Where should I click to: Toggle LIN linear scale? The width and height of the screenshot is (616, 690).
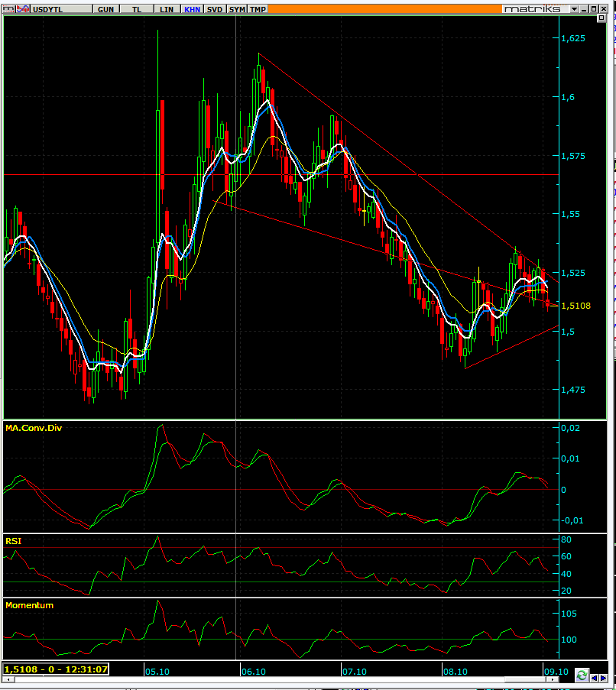tap(165, 8)
